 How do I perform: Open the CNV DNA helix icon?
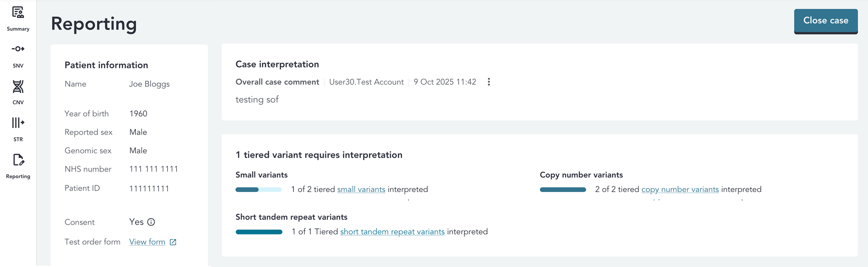click(x=18, y=87)
